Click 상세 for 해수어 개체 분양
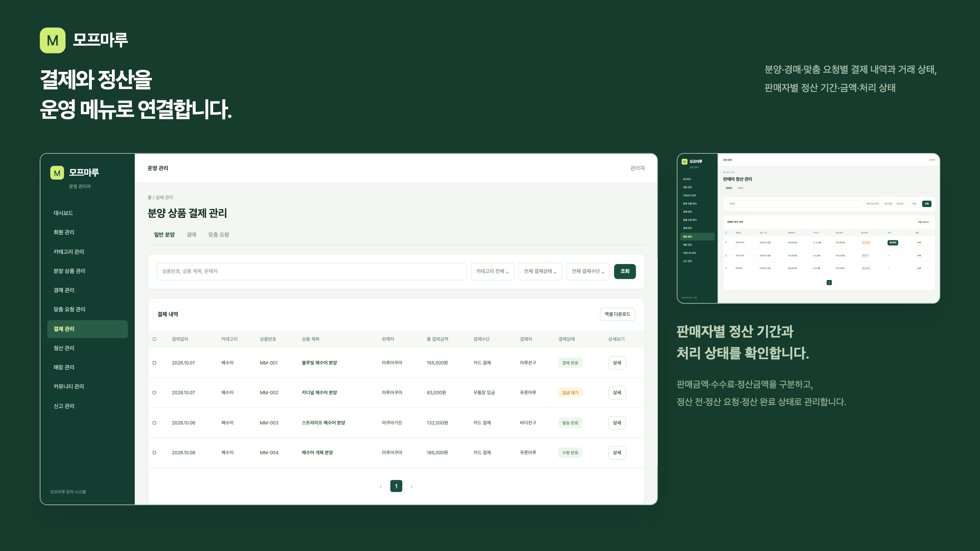This screenshot has height=551, width=980. click(x=617, y=453)
